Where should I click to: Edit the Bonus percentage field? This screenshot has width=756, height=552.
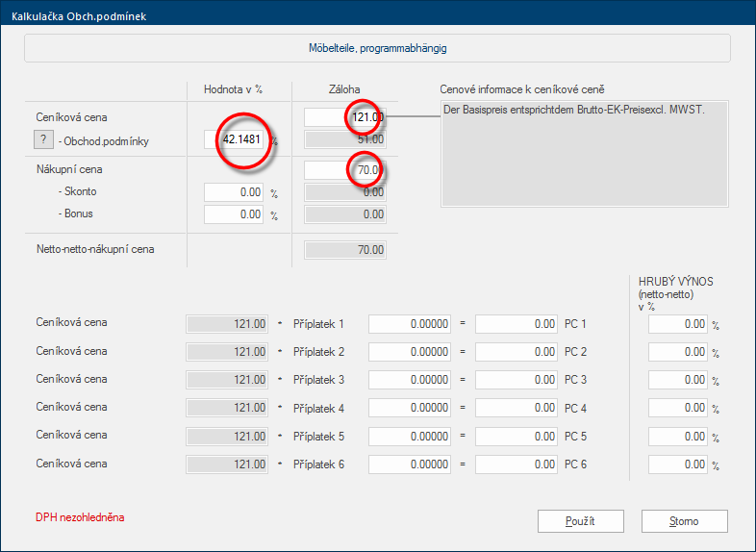tap(234, 214)
